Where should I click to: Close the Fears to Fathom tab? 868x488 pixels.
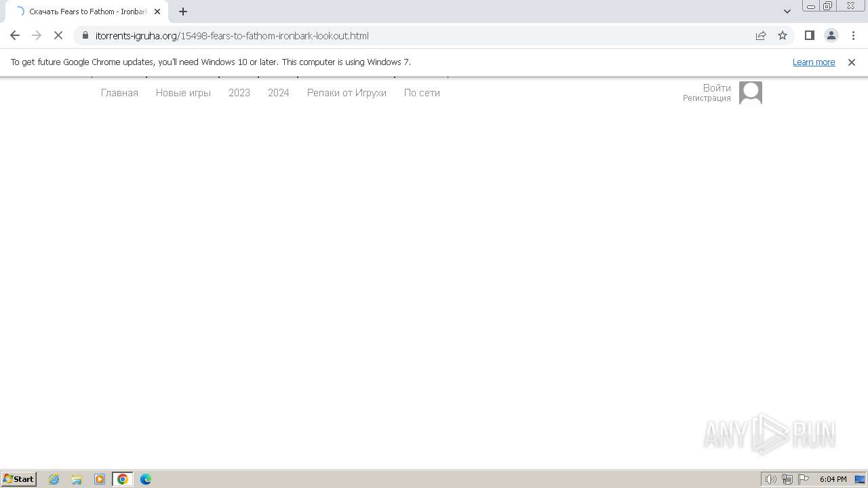[x=157, y=12]
